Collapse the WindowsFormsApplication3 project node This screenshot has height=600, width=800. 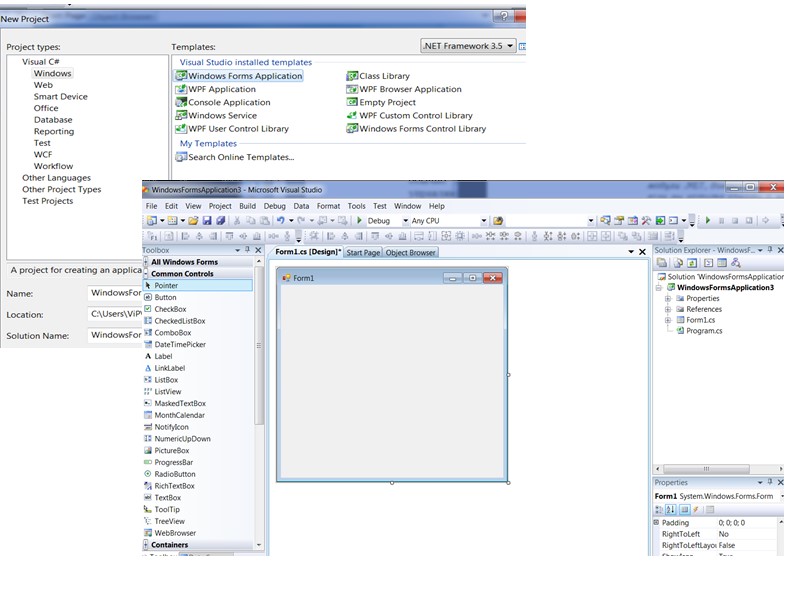click(x=659, y=287)
